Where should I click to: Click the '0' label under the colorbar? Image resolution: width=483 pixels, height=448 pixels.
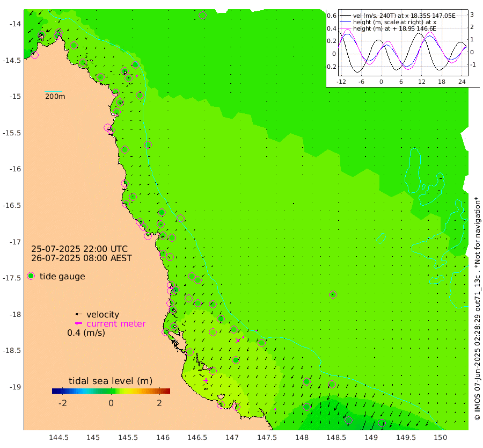(111, 403)
